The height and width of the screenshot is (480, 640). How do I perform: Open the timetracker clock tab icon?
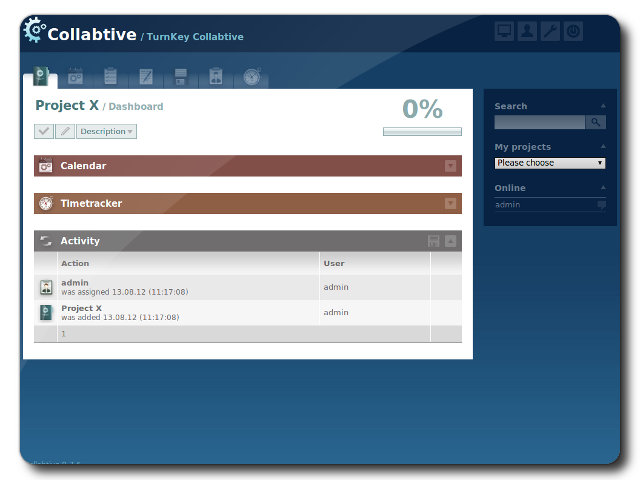click(251, 76)
